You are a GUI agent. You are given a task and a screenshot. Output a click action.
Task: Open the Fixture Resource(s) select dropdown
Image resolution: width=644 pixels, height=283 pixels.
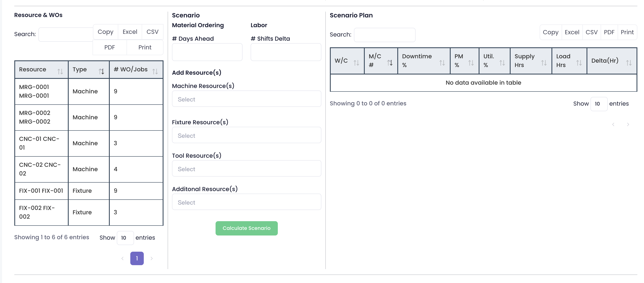click(246, 135)
